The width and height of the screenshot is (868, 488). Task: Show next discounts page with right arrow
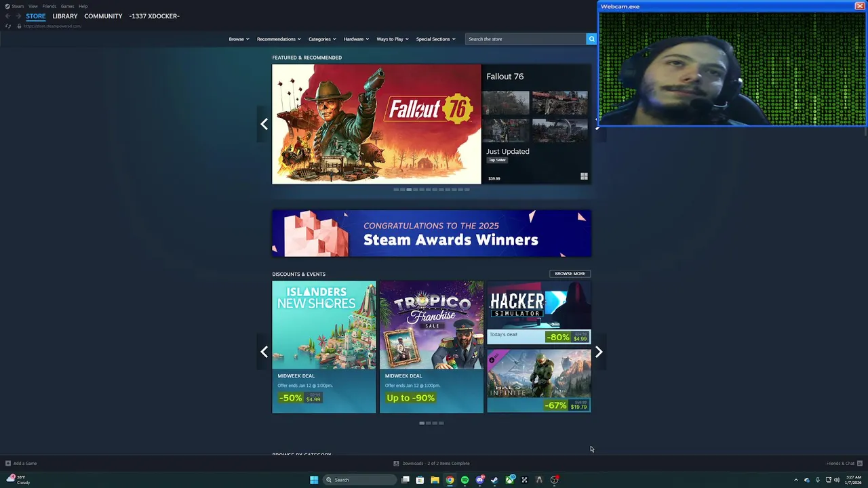[599, 352]
